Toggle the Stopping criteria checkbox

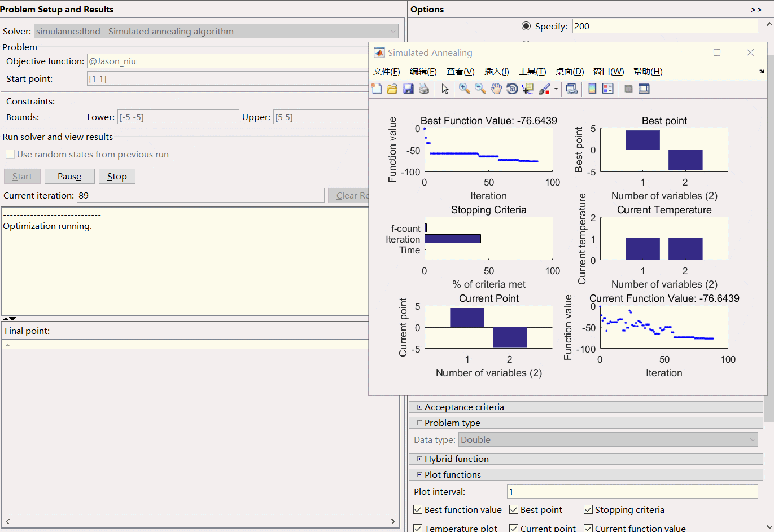[588, 509]
